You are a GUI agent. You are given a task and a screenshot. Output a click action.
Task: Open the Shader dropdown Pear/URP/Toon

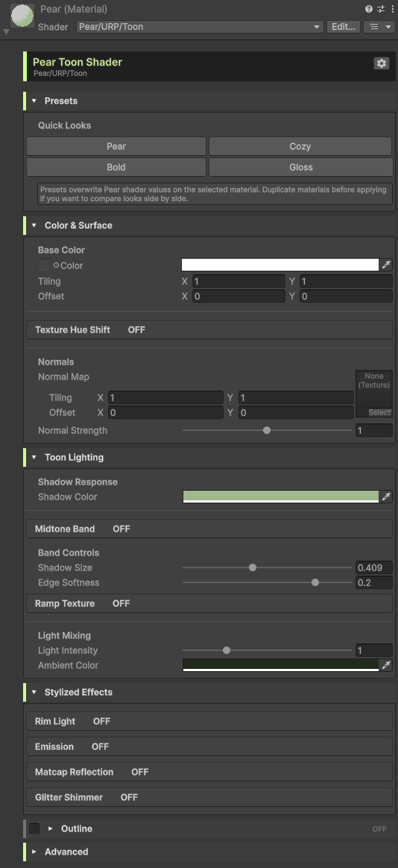(200, 27)
